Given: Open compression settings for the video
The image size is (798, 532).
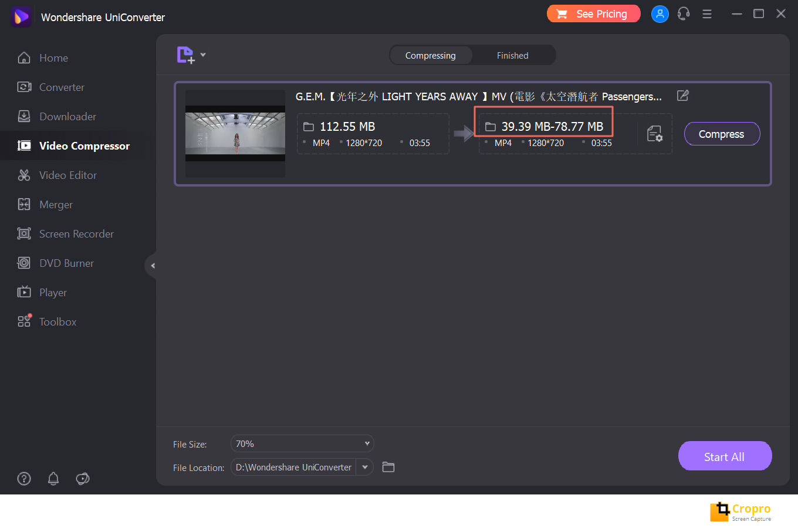Looking at the screenshot, I should point(655,134).
